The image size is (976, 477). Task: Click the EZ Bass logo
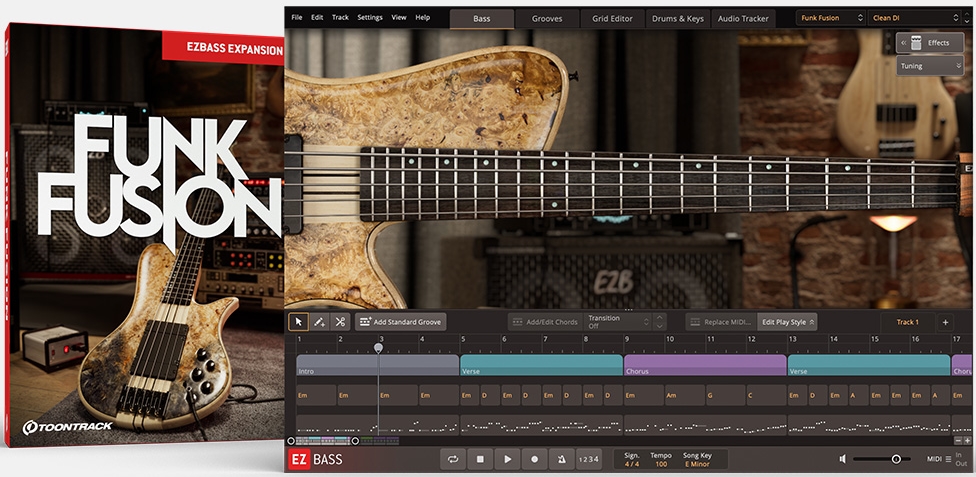[315, 460]
